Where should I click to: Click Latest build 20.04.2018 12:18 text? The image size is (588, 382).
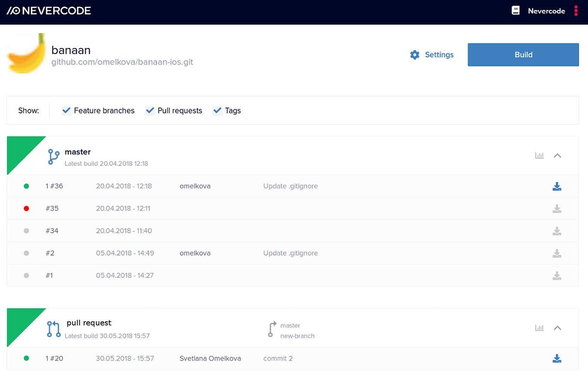tap(106, 164)
